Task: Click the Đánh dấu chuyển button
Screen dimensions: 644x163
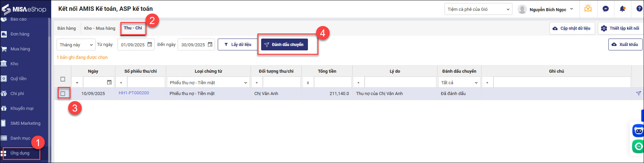Action: pyautogui.click(x=284, y=45)
